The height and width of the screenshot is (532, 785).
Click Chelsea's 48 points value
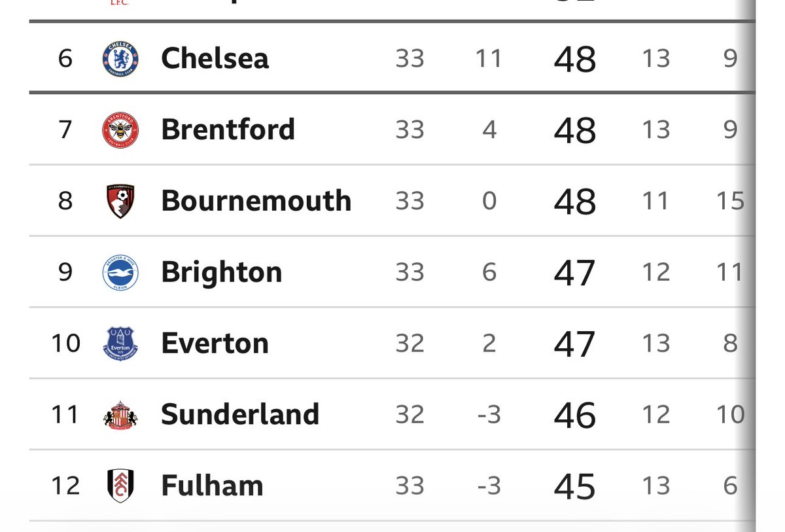[574, 59]
